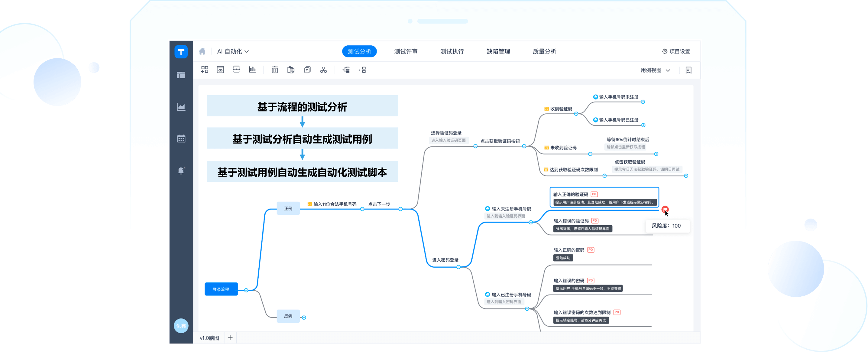Switch to the 测试执行 tab

(x=452, y=51)
